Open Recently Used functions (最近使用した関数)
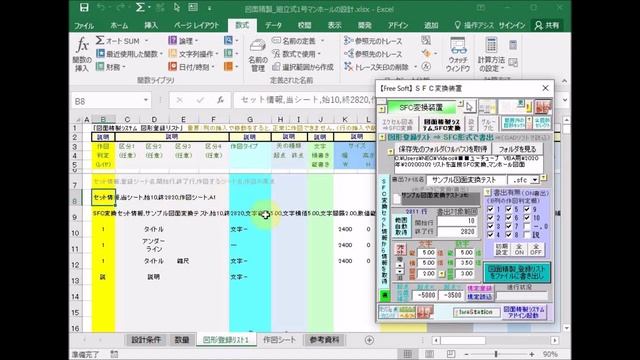Image resolution: width=640 pixels, height=360 pixels. 129,53
